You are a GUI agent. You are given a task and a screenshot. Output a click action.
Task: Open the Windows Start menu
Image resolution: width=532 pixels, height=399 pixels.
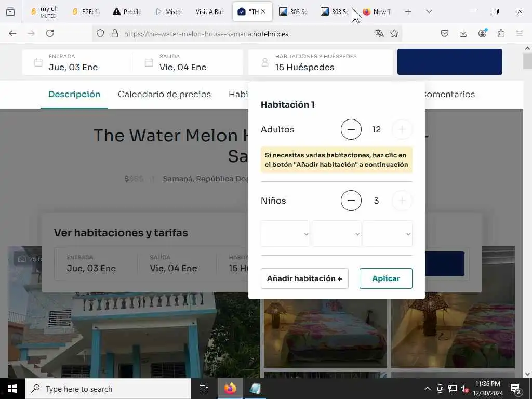click(x=12, y=389)
